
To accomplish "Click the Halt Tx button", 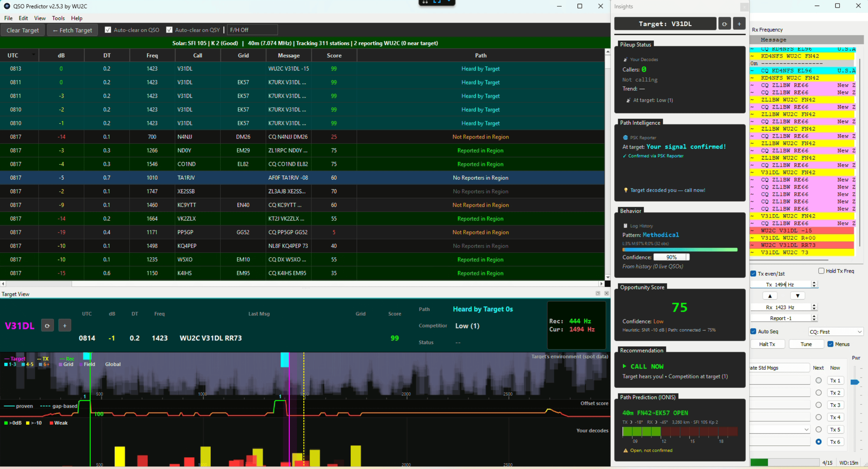I will pos(767,344).
